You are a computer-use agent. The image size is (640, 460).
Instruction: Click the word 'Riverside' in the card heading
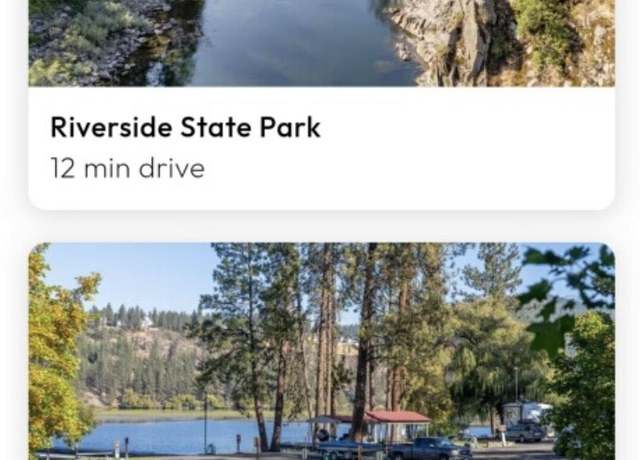[x=111, y=127]
